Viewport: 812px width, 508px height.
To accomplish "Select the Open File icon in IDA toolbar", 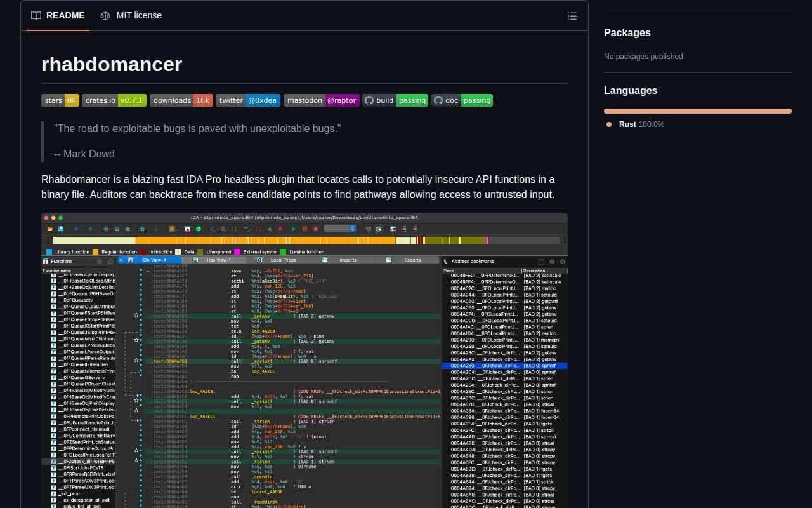I will pos(49,229).
